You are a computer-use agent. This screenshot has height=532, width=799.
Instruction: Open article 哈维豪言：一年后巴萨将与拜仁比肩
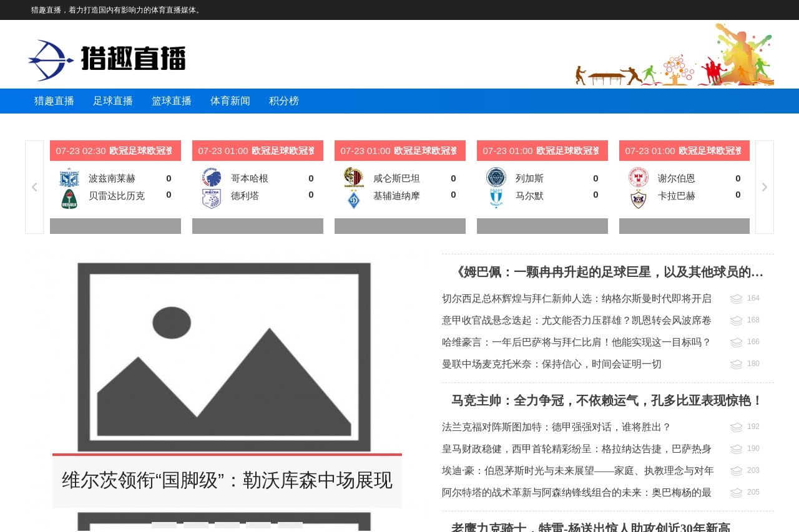577,342
